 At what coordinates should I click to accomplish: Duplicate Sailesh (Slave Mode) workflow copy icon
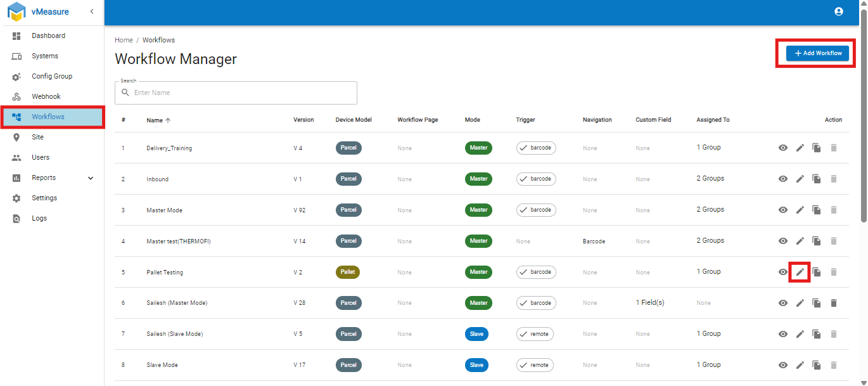817,334
